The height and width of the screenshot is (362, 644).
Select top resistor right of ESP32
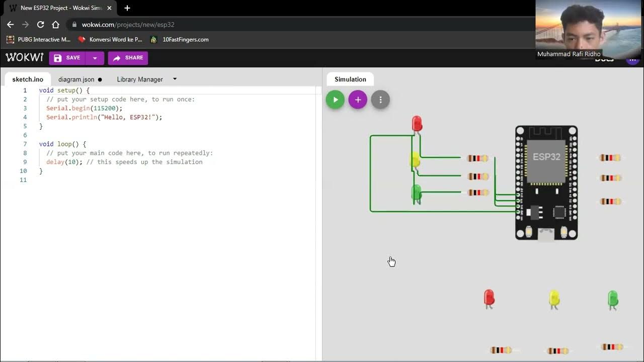point(610,158)
